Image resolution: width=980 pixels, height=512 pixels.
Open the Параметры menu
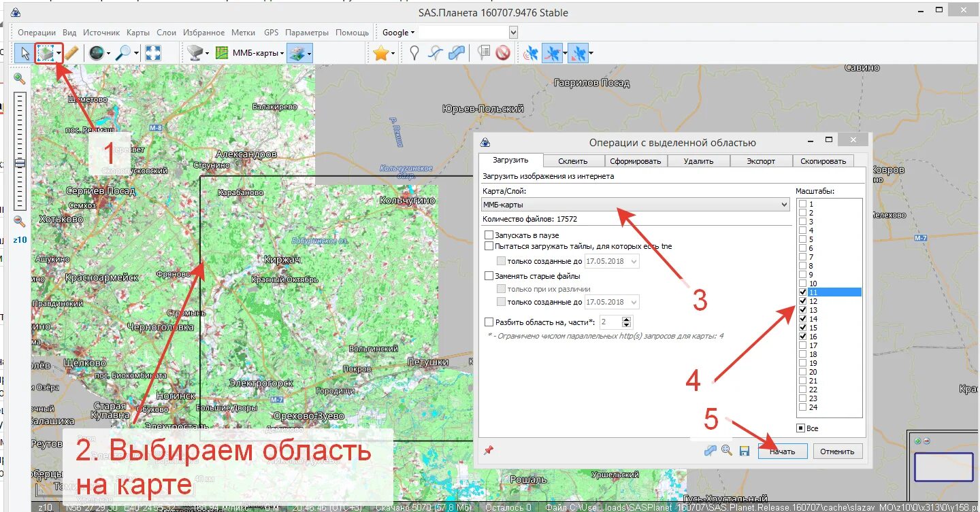click(307, 32)
